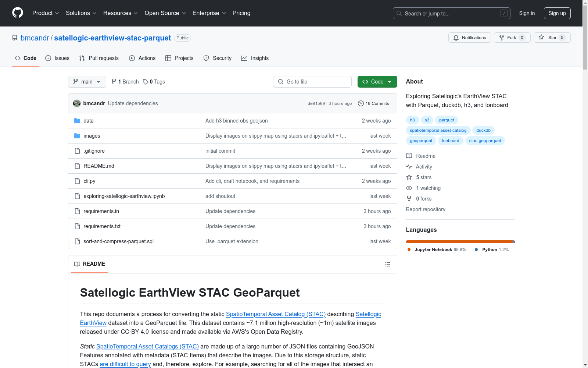Viewport: 588px width, 368px height.
Task: Click the pulse icon next to Activity
Action: click(x=409, y=167)
